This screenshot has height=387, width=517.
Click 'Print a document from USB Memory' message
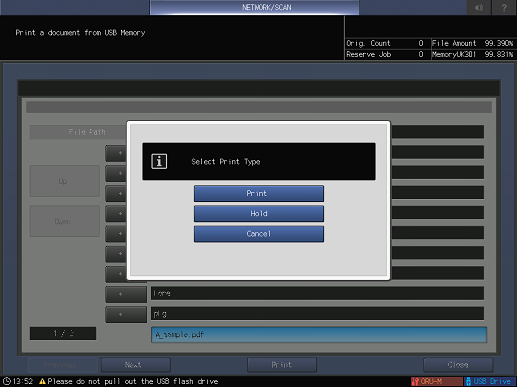80,33
